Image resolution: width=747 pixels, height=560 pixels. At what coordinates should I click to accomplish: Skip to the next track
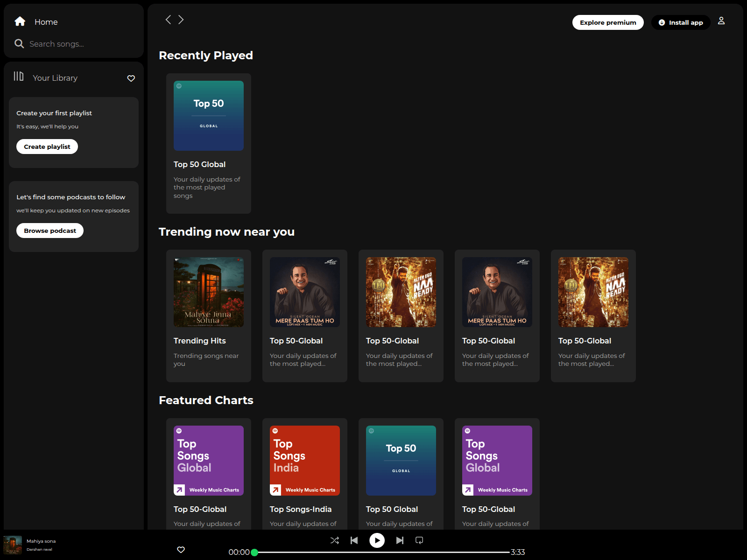point(400,540)
